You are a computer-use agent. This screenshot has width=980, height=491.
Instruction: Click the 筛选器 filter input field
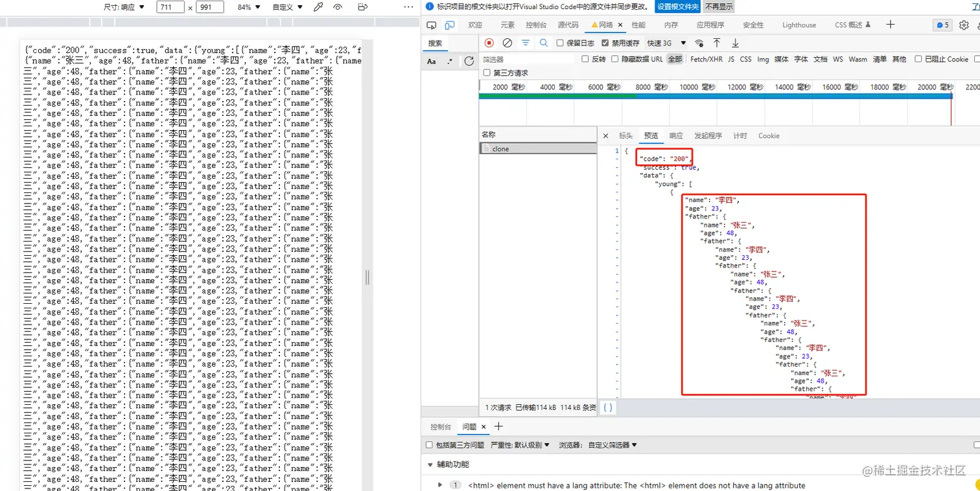click(528, 59)
